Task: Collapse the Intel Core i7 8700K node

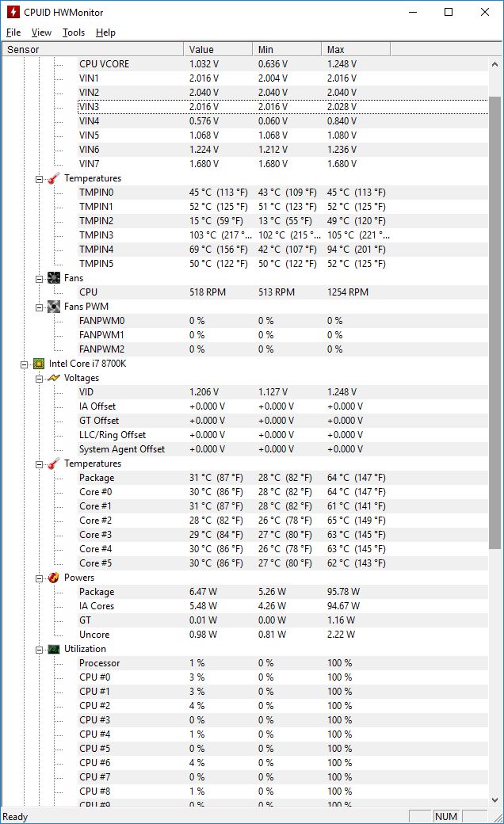Action: point(25,364)
